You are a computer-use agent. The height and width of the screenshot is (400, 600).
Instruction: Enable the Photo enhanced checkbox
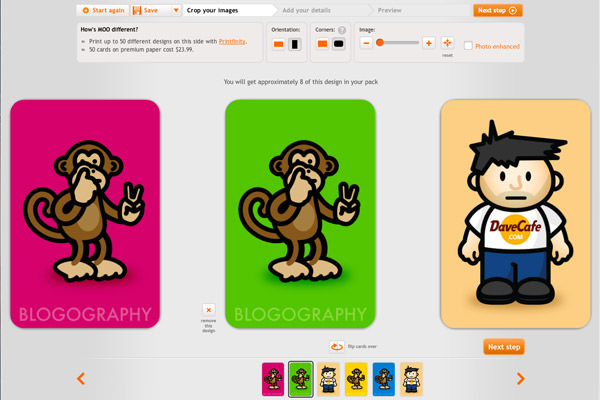coord(468,46)
